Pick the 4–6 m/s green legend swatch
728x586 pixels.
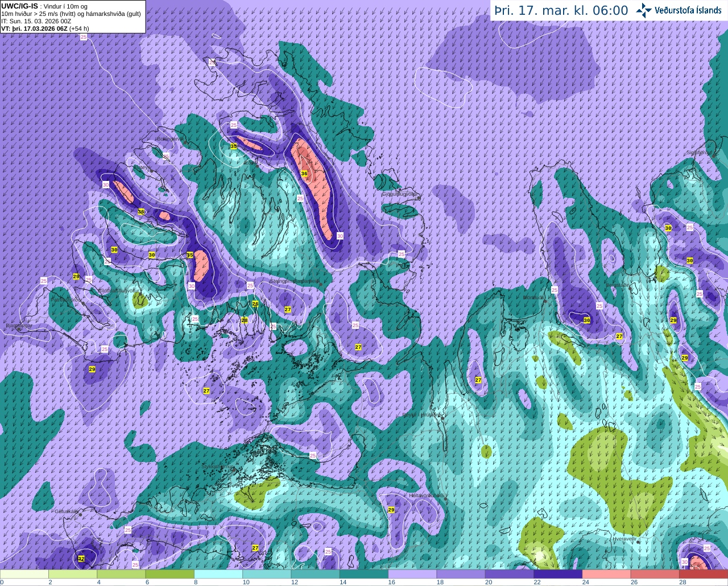(x=121, y=574)
